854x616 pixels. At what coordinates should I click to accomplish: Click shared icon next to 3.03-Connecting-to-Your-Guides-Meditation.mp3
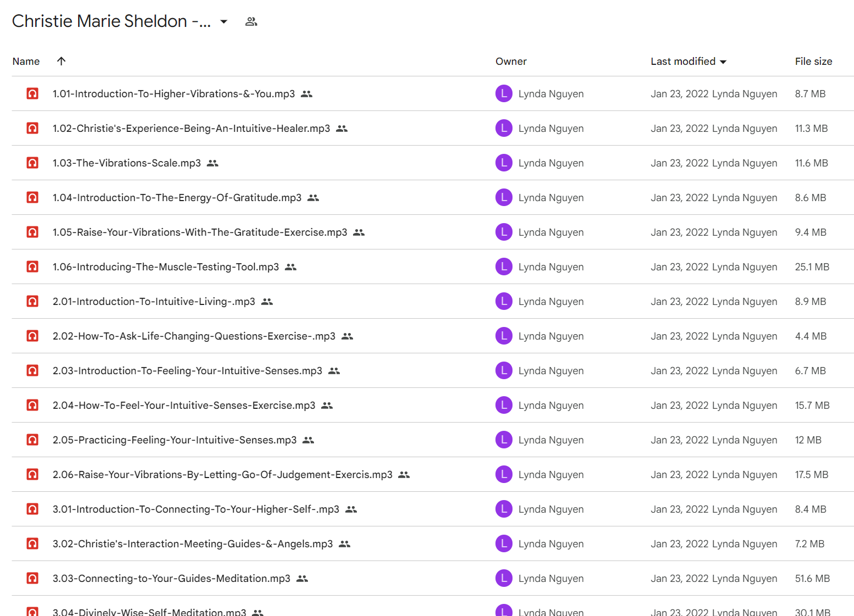pos(302,579)
